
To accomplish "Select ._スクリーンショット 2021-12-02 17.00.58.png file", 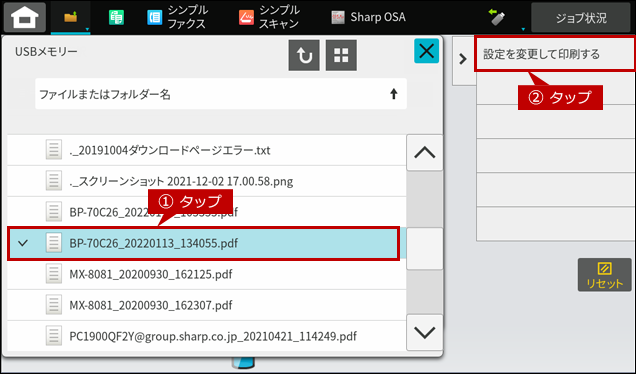I will tap(206, 181).
